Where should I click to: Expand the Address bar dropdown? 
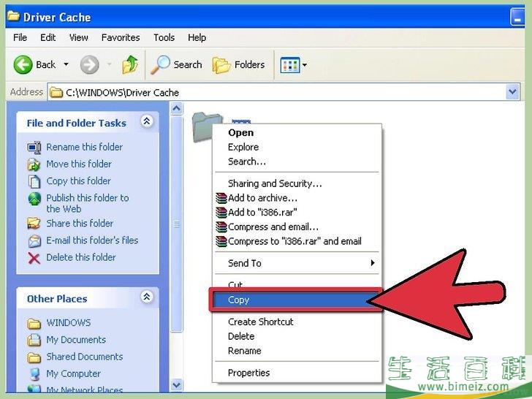512,93
